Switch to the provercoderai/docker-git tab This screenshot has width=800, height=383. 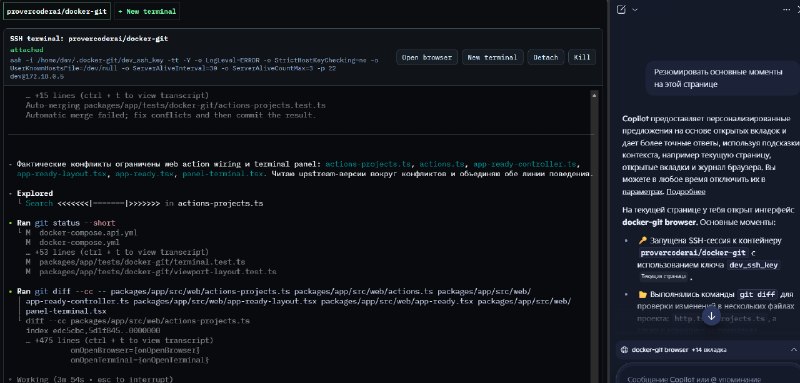click(57, 11)
